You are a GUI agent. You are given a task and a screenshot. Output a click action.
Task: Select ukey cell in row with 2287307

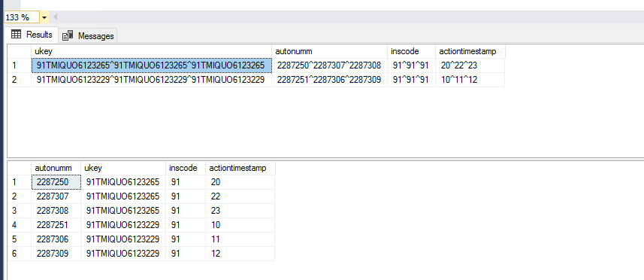coord(123,196)
